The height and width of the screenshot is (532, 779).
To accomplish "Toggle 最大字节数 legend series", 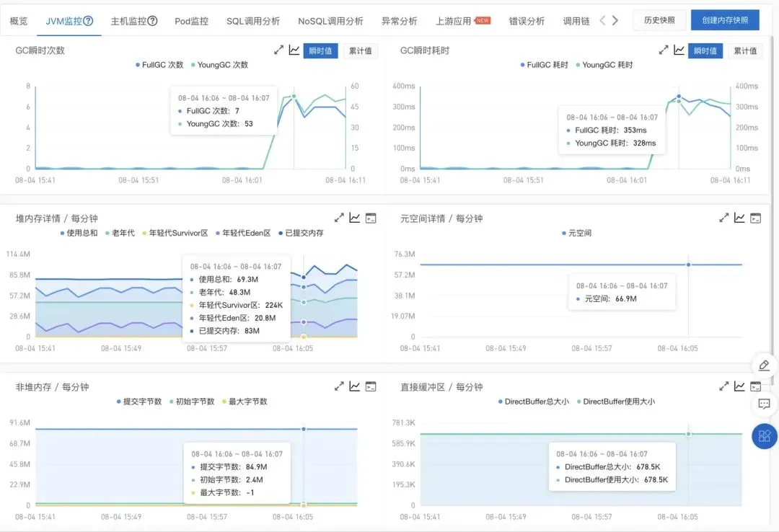I will [x=245, y=402].
